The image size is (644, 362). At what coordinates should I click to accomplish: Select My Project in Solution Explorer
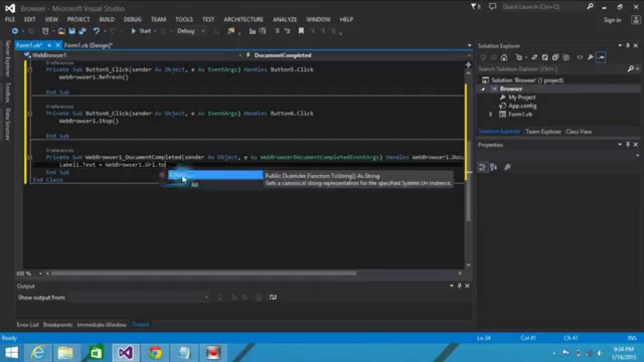coord(522,98)
